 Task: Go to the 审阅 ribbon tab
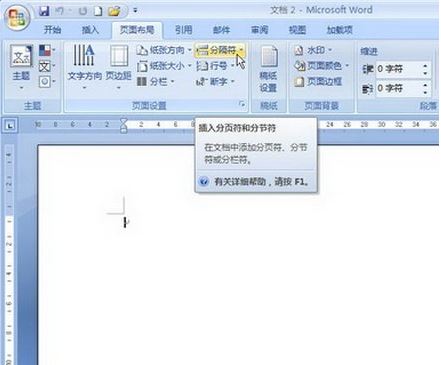(x=260, y=30)
